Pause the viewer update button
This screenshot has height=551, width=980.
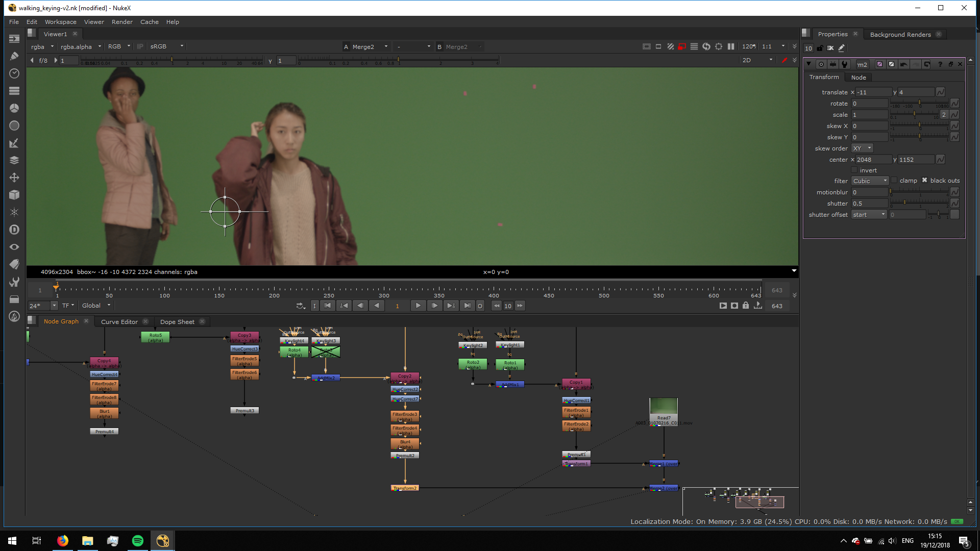tap(731, 46)
